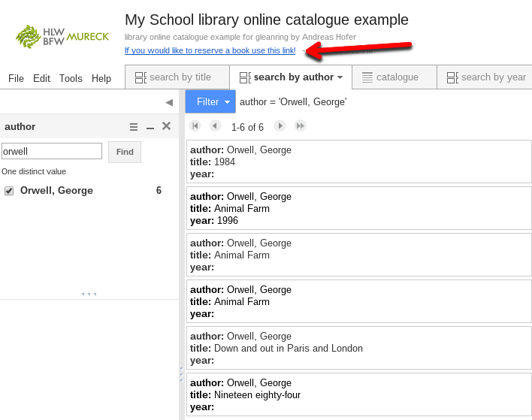Click the cards icon on search by title tab
The width and height of the screenshot is (532, 420).
(x=141, y=77)
